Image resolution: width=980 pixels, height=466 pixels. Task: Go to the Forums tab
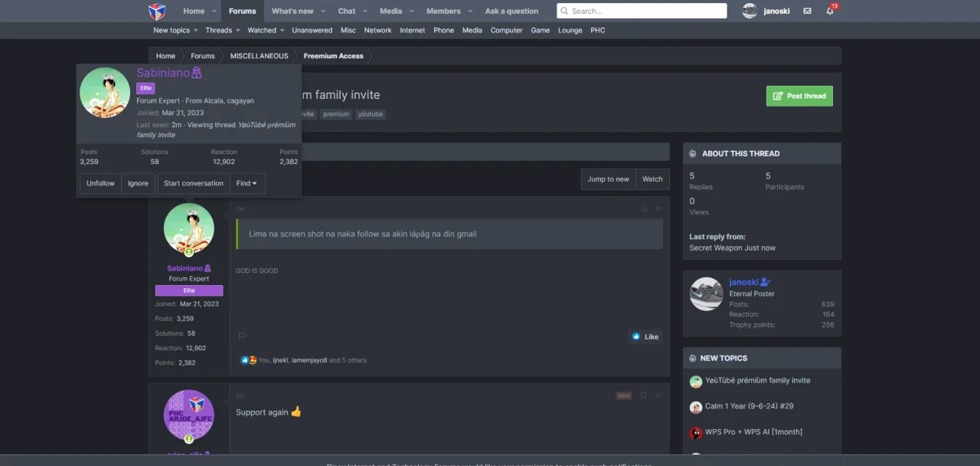pos(242,11)
